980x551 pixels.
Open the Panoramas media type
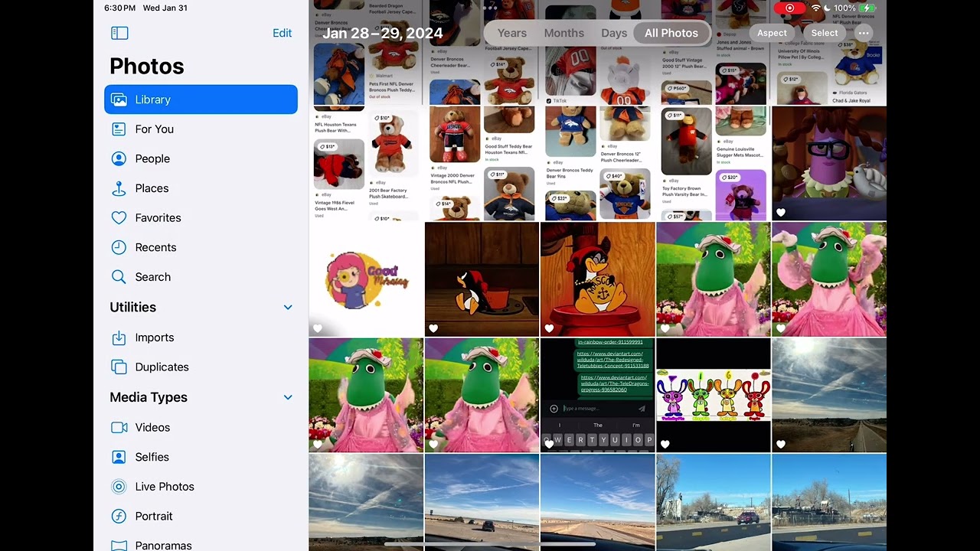(x=201, y=545)
